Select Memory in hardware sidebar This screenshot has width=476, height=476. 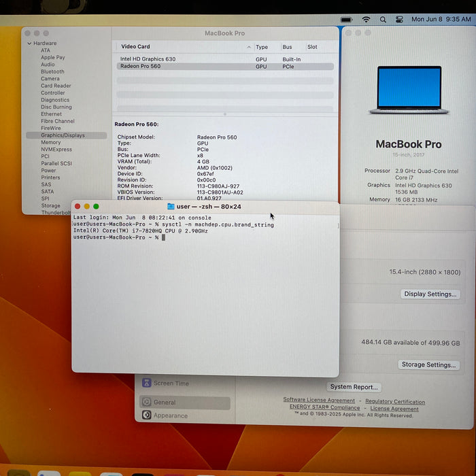(51, 142)
